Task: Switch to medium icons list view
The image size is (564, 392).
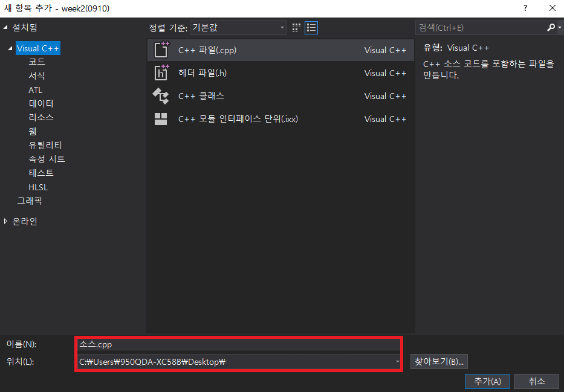Action: tap(311, 28)
